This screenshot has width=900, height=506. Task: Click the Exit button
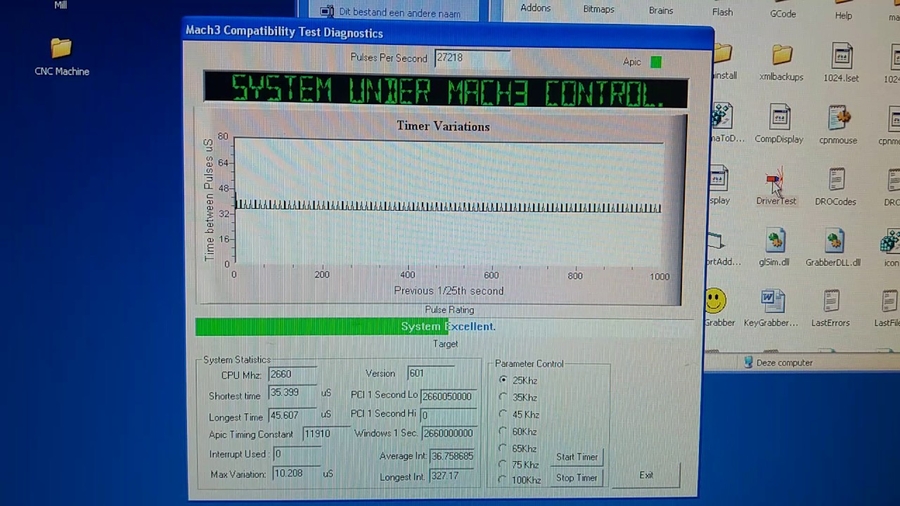646,475
